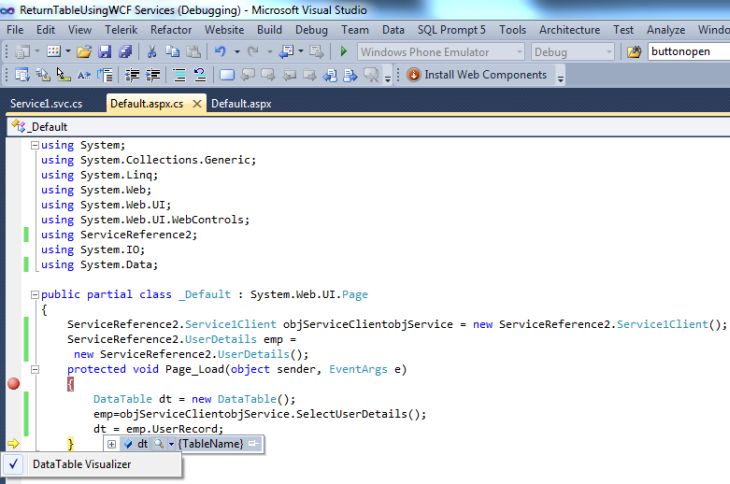730x484 pixels.
Task: Toggle the checked DataTable Visualizer option
Action: coord(91,464)
